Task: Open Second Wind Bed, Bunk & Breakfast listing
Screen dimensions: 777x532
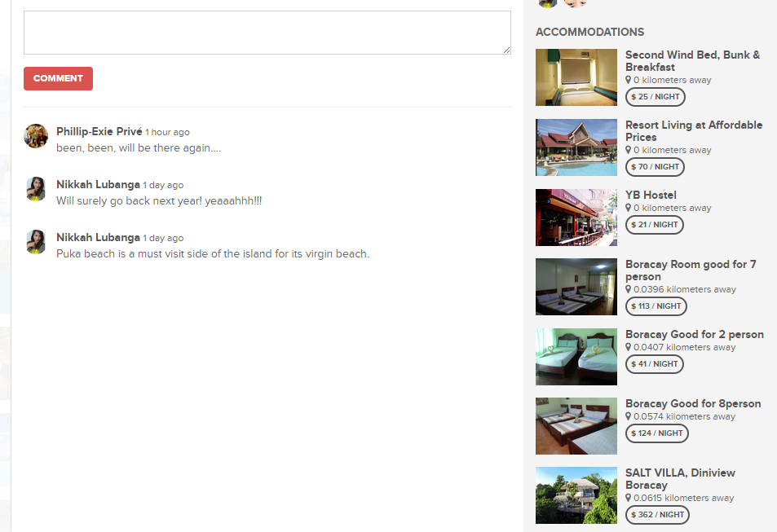Action: 693,61
